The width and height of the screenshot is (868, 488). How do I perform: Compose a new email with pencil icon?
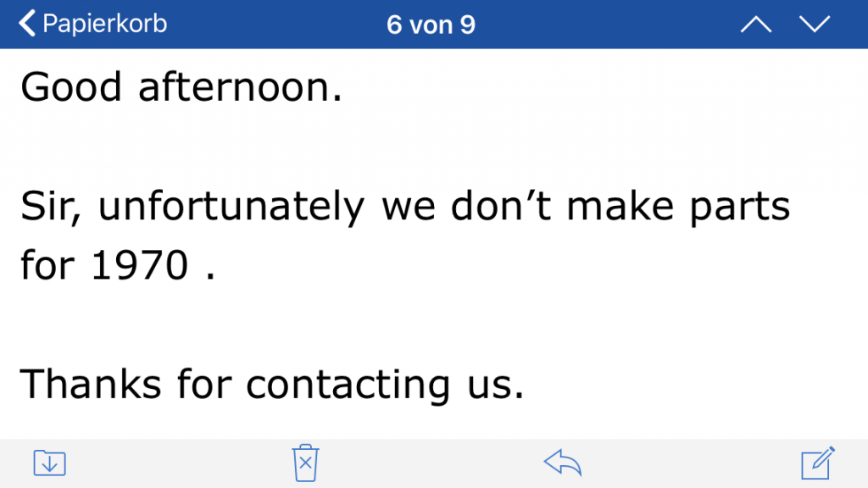819,463
